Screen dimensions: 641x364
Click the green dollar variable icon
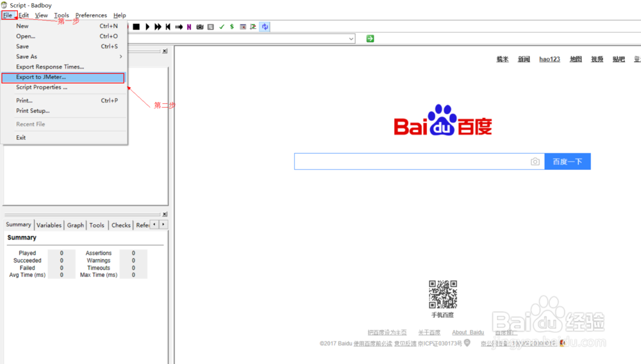(x=232, y=27)
